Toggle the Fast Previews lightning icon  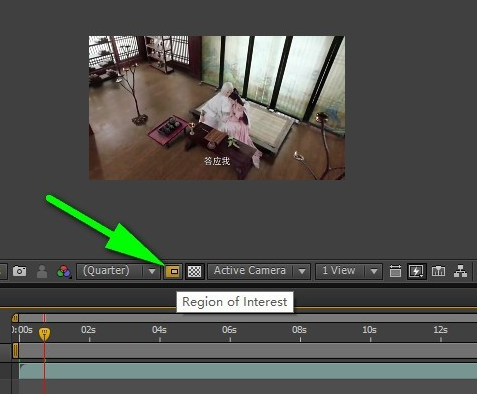point(416,271)
